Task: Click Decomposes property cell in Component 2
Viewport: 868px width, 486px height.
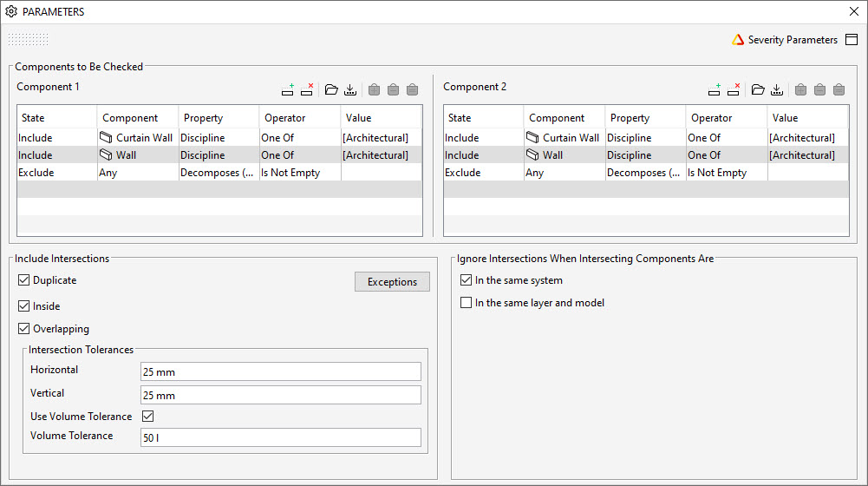Action: [645, 173]
